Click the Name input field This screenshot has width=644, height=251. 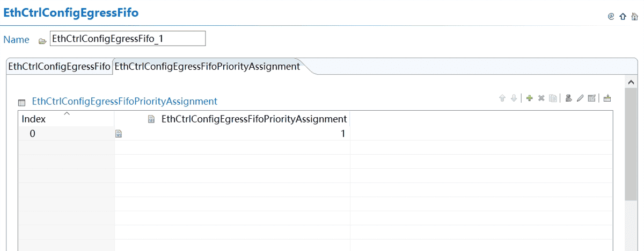(x=128, y=39)
